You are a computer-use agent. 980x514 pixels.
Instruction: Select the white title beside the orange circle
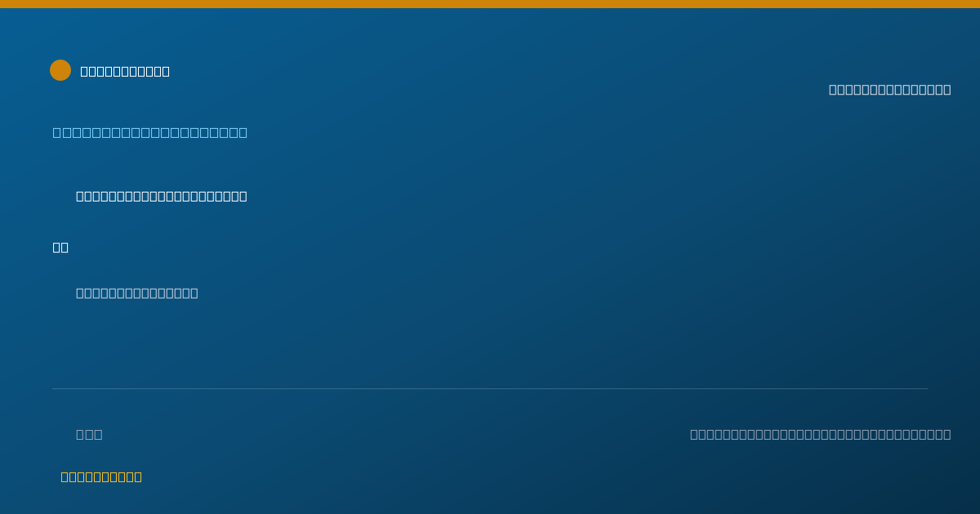[125, 71]
